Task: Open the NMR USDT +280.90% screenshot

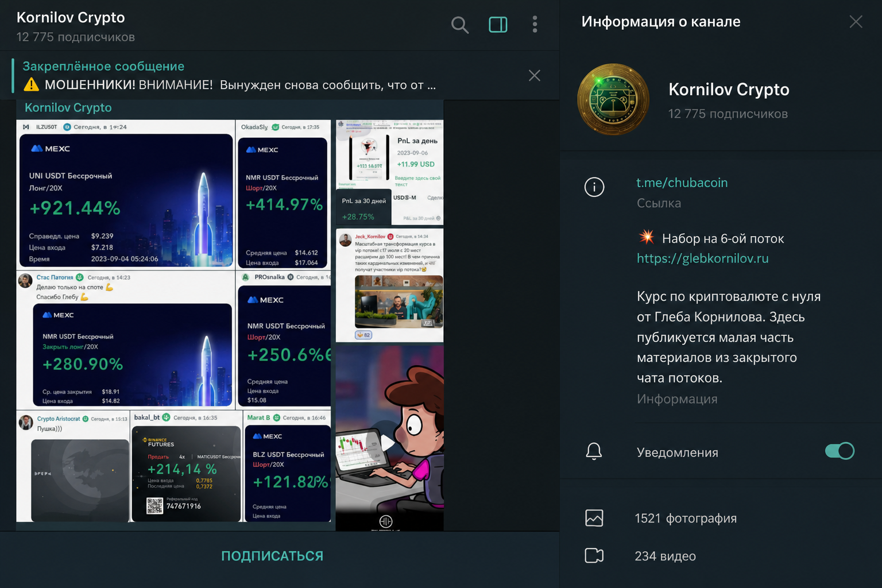Action: pos(126,339)
